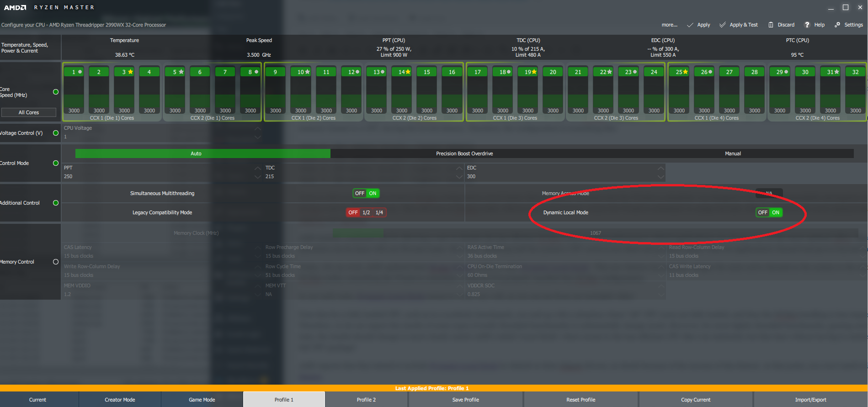Select Precision Boost Overdrive mode
Image resolution: width=868 pixels, height=407 pixels.
point(464,153)
